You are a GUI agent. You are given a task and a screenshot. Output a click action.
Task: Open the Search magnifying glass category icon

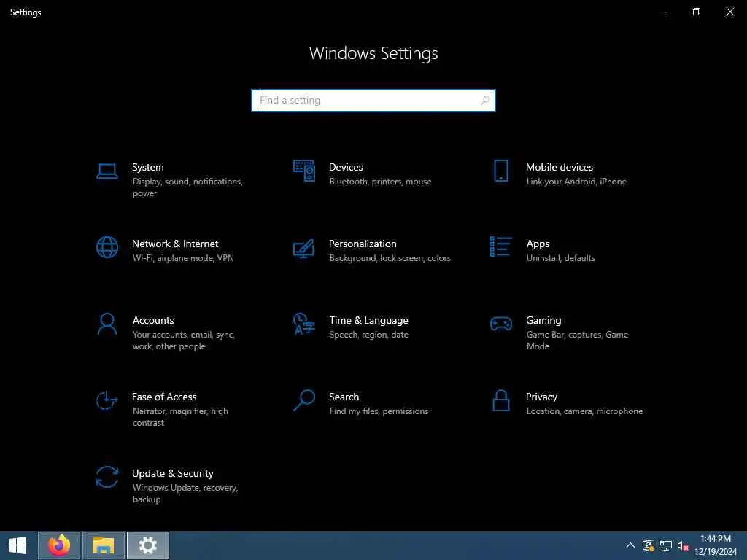coord(304,400)
